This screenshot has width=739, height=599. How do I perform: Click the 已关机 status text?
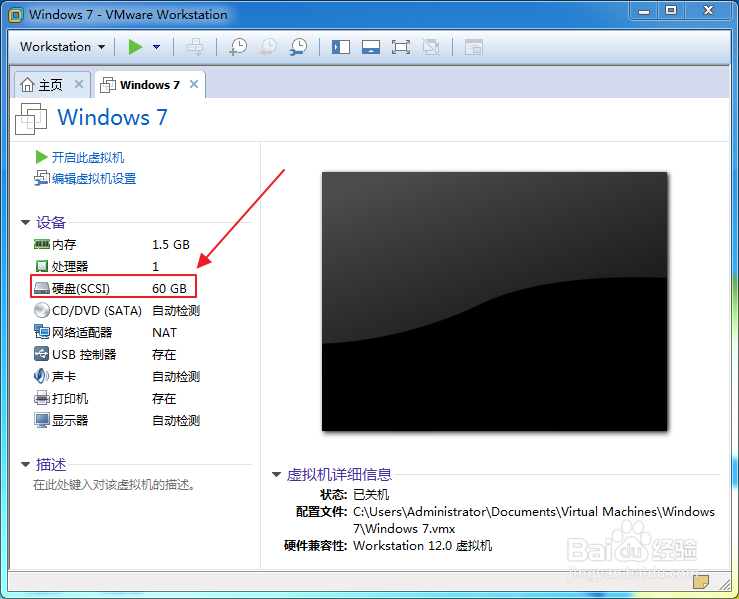(x=371, y=494)
